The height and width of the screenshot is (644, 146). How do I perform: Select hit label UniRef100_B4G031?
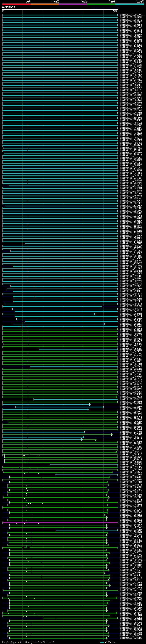pos(131,65)
